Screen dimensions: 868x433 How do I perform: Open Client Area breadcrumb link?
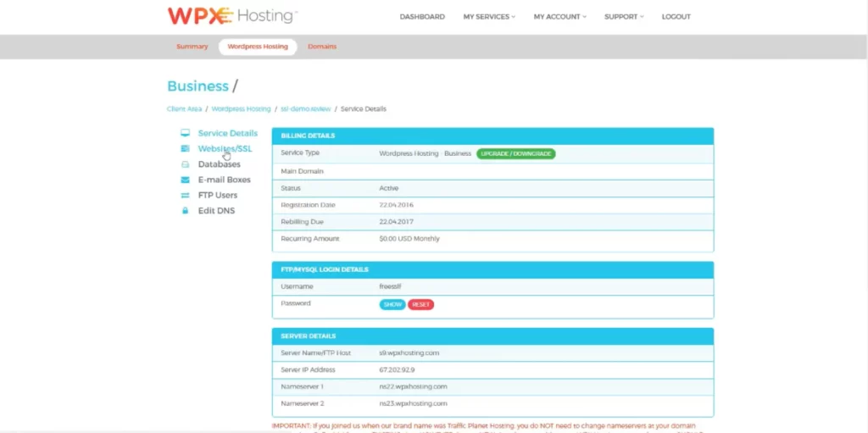[184, 109]
